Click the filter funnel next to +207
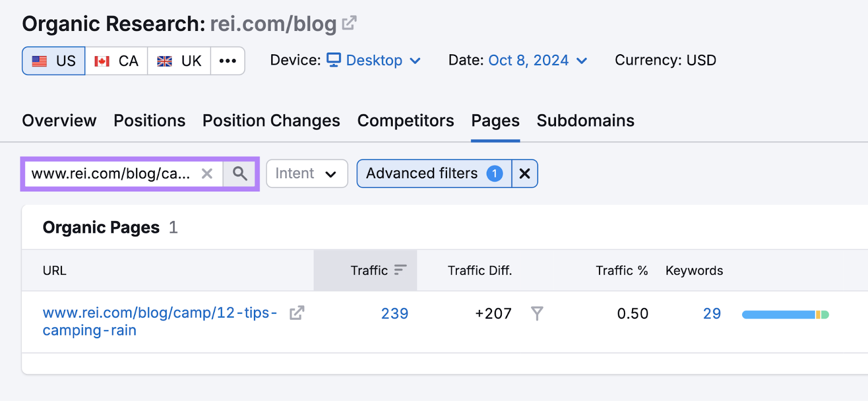This screenshot has width=868, height=401. pos(537,313)
